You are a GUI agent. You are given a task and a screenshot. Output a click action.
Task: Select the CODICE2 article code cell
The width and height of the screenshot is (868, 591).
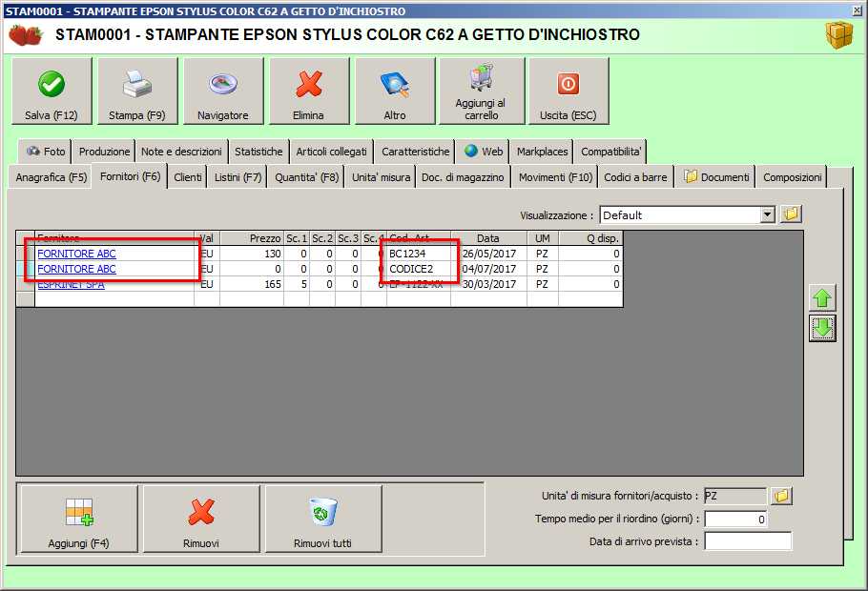[x=419, y=269]
